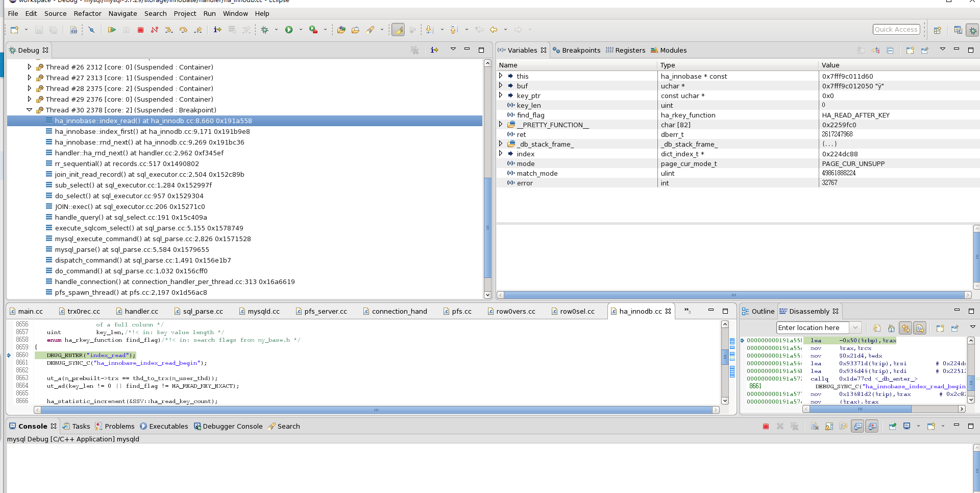
Task: Toggle Show Source button in Disassembly view
Action: click(920, 328)
